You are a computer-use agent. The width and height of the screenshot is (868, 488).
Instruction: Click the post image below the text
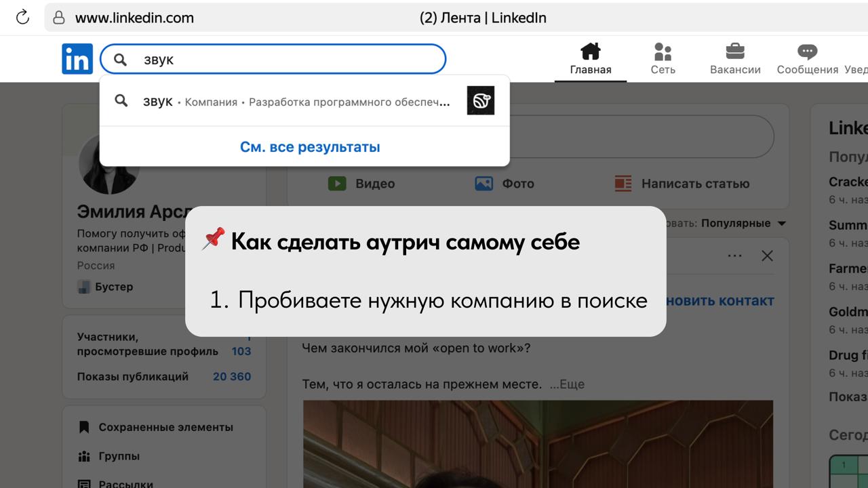tap(538, 444)
